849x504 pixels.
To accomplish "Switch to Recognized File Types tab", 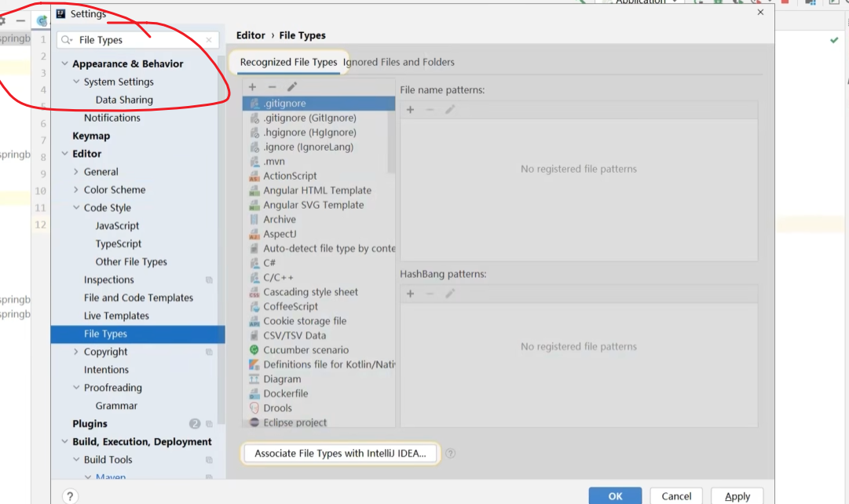I will pyautogui.click(x=288, y=62).
